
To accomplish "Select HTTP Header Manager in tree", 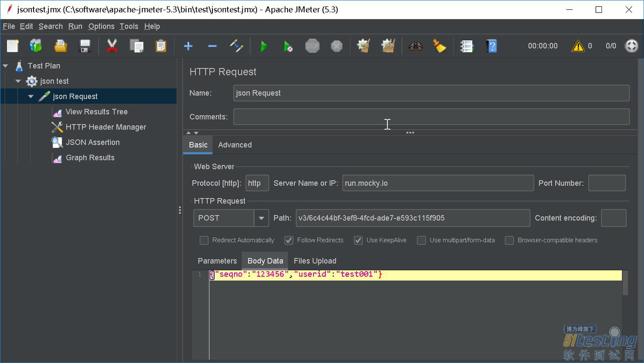I will (x=106, y=127).
